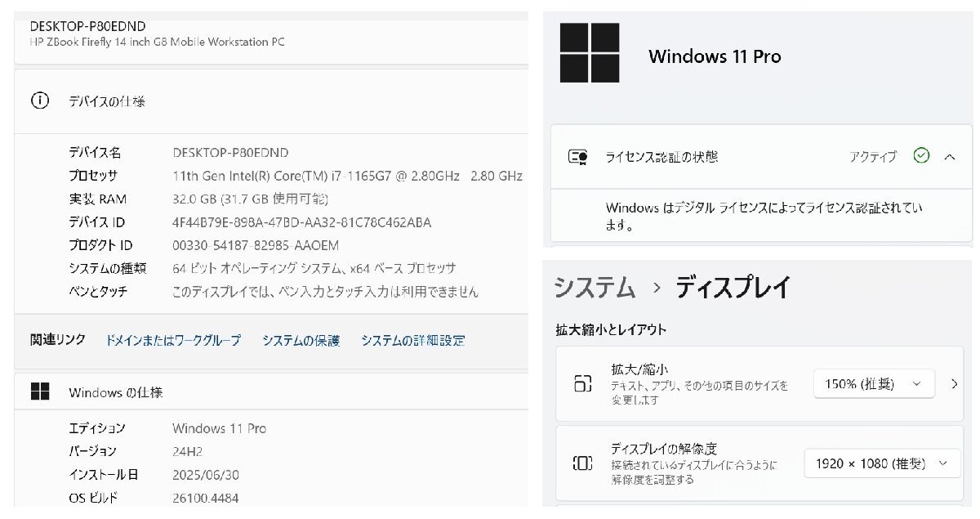Select the pen and touch unavailable text
The image size is (980, 519).
tap(325, 291)
